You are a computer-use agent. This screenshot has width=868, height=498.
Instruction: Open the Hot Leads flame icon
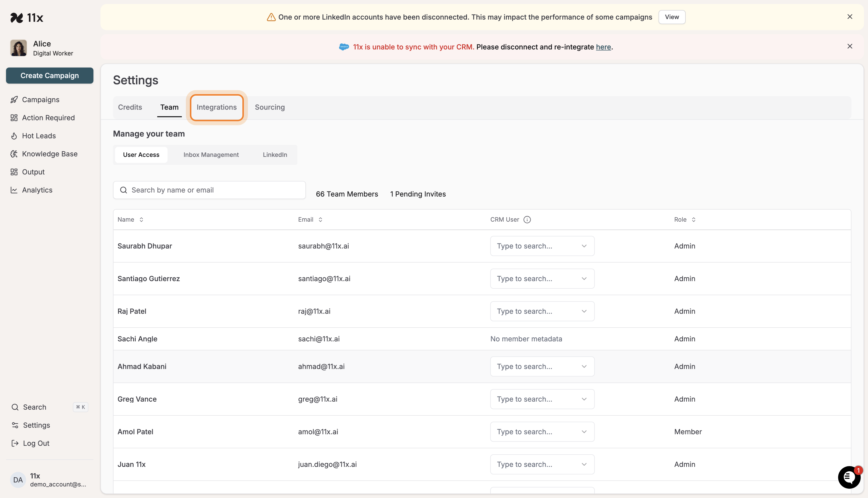(x=14, y=136)
